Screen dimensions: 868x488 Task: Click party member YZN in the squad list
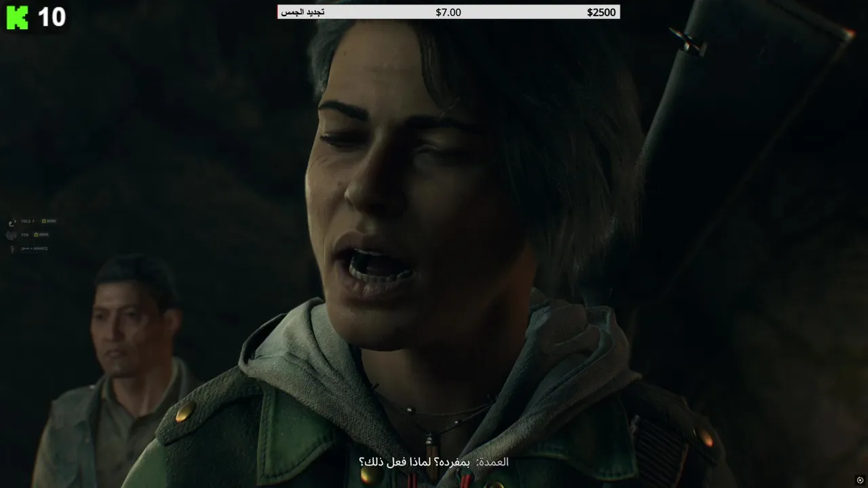pos(25,235)
